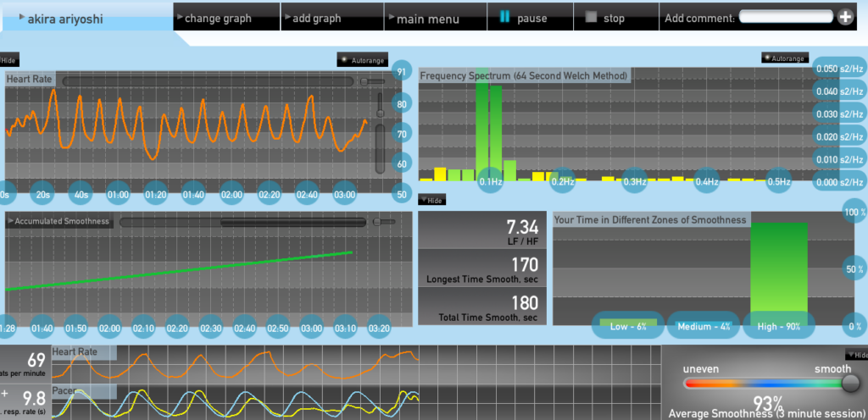This screenshot has width=868, height=420.
Task: Hide the smoothness statistics panel
Action: [431, 201]
